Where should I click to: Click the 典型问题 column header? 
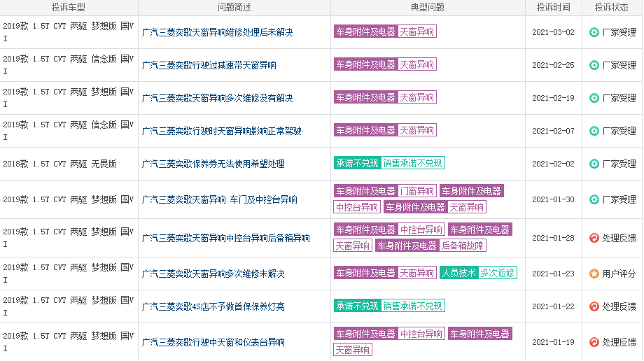coord(428,7)
